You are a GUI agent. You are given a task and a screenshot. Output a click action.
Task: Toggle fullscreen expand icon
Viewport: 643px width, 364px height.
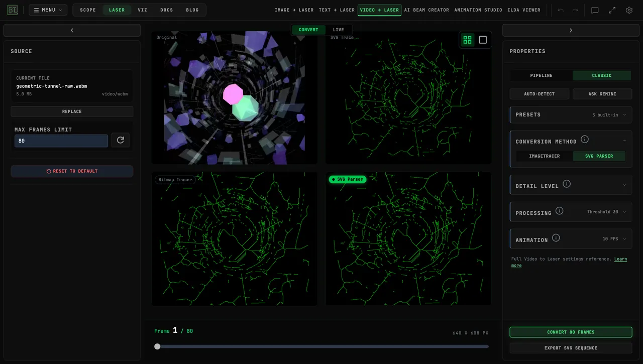612,10
